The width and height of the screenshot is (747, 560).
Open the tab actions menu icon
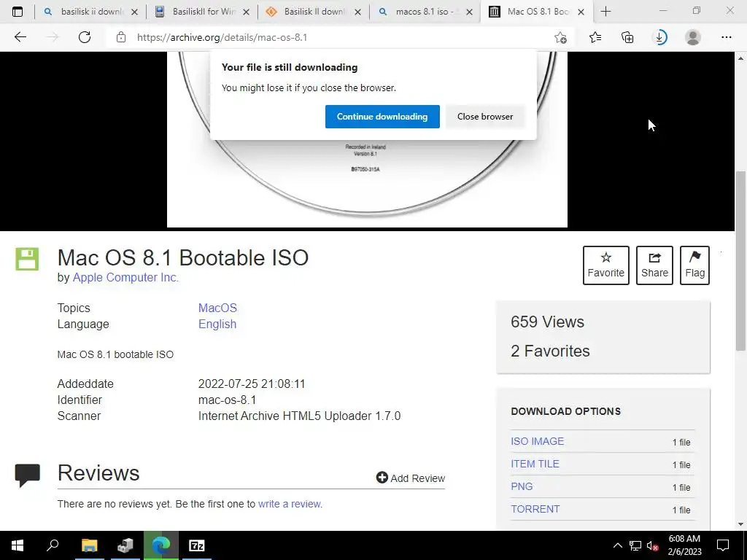pyautogui.click(x=18, y=12)
